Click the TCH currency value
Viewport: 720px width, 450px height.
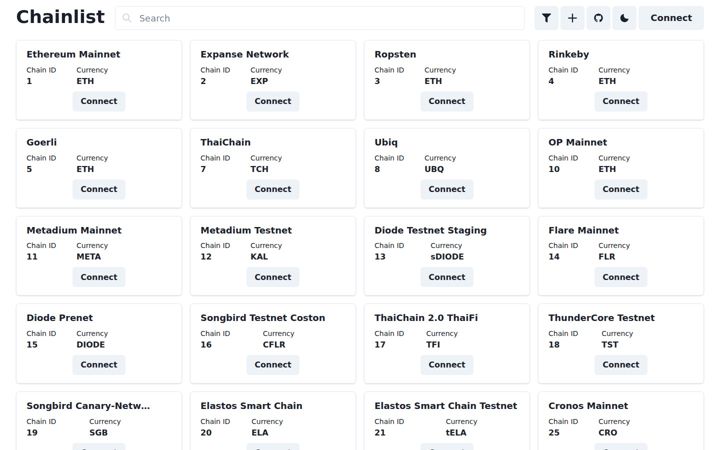click(259, 169)
